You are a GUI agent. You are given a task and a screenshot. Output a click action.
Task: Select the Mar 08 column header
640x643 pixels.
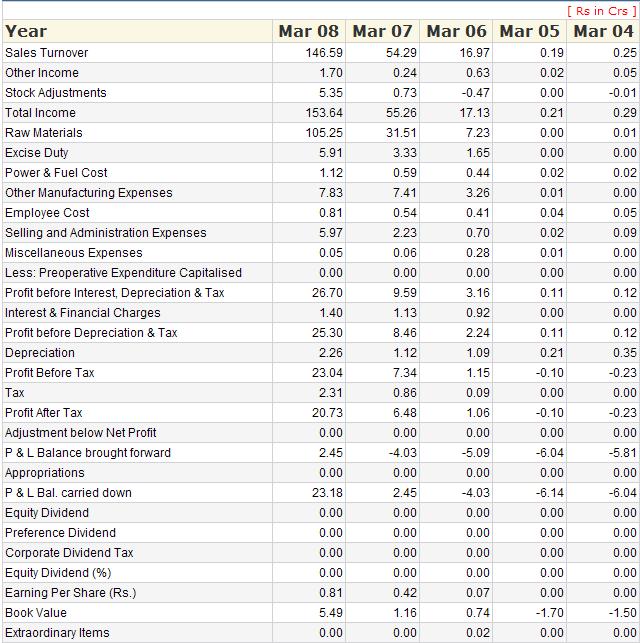pos(309,31)
